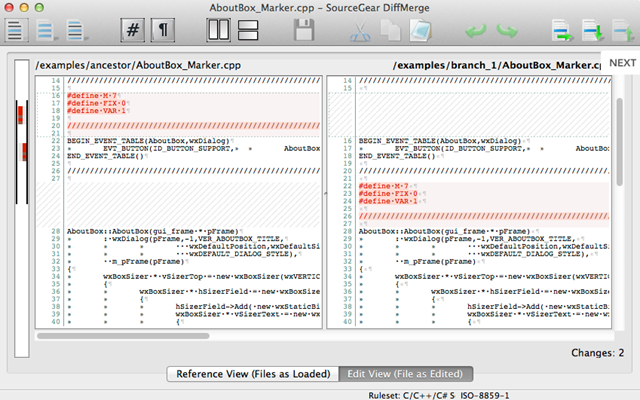Click the red slash line on right line 26
This screenshot has height=400, width=640.
point(484,216)
